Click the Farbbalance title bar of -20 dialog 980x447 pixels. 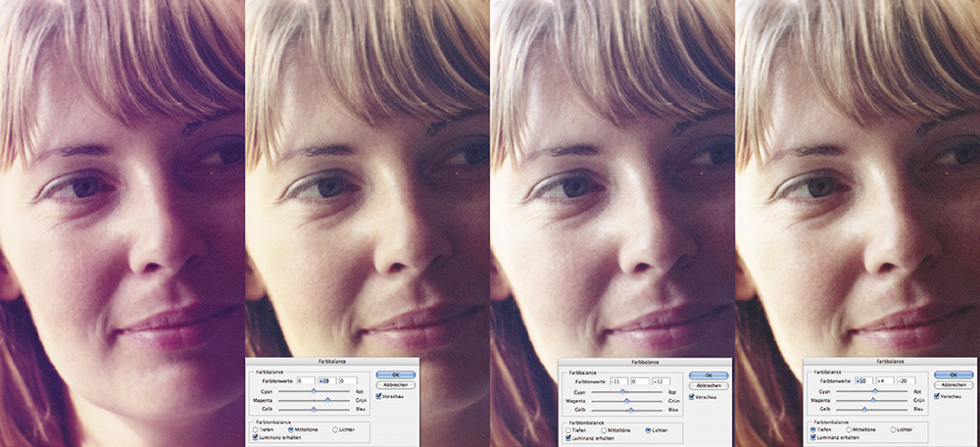pos(890,362)
